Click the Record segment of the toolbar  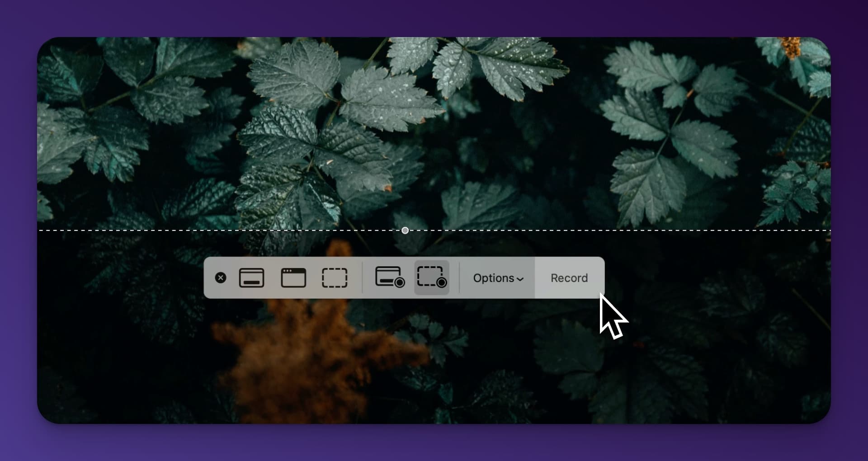tap(568, 278)
